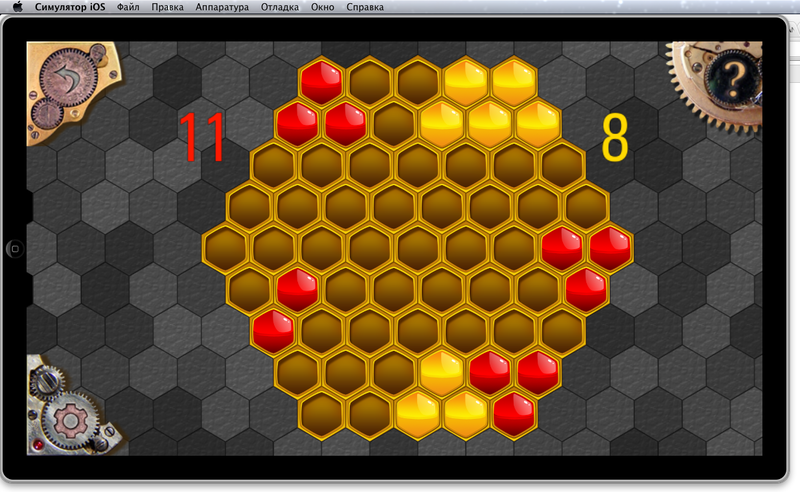This screenshot has width=800, height=492.
Task: Click the red score number 11
Action: [x=202, y=137]
